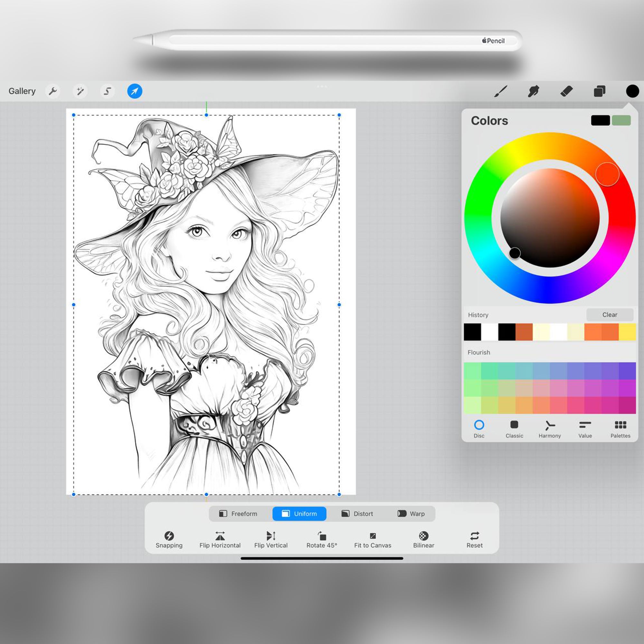Clear the color History
The width and height of the screenshot is (644, 644).
(610, 314)
